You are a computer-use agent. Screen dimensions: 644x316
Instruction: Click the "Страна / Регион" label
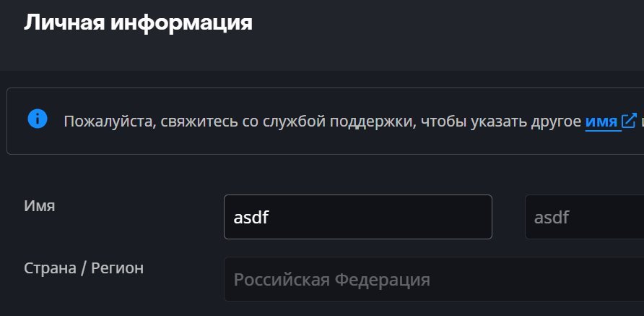(84, 268)
